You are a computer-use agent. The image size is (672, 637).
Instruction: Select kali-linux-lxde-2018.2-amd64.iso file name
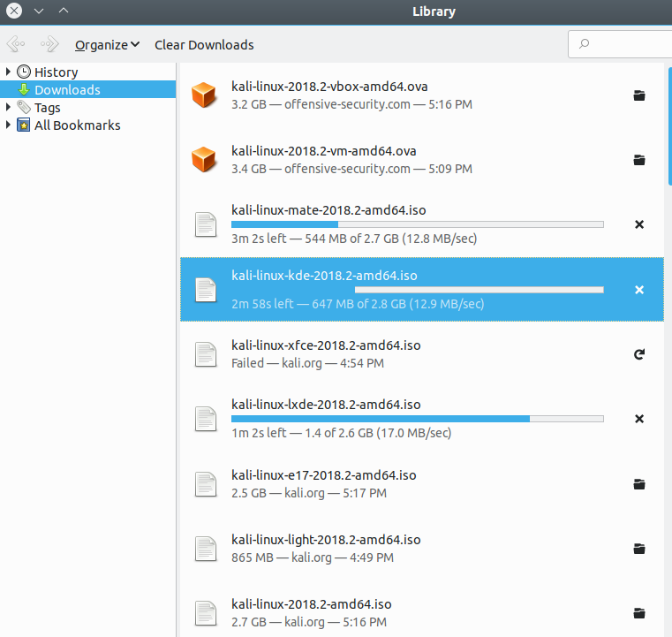tap(326, 405)
